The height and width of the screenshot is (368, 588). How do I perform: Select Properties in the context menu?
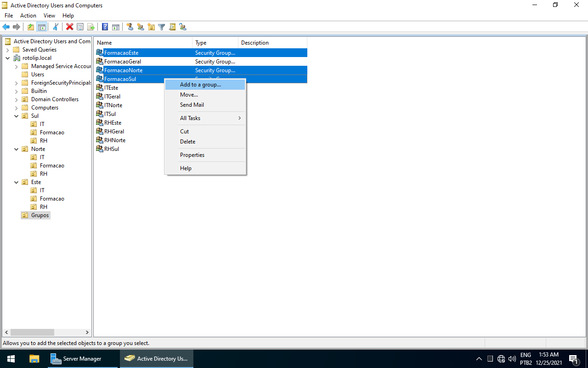[192, 155]
